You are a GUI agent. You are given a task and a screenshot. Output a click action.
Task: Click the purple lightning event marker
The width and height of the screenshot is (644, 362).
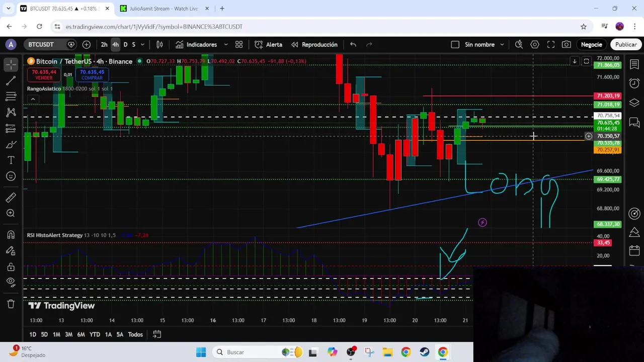[x=482, y=223]
